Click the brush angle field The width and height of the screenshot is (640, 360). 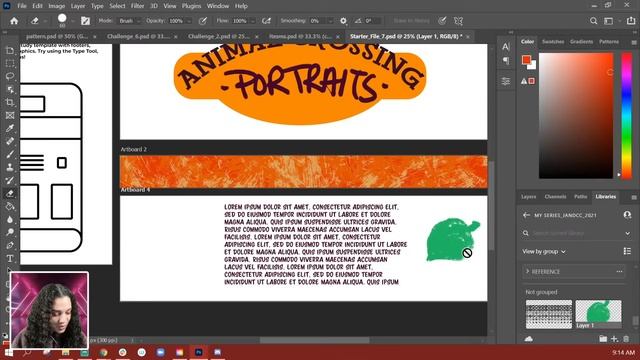pos(373,21)
